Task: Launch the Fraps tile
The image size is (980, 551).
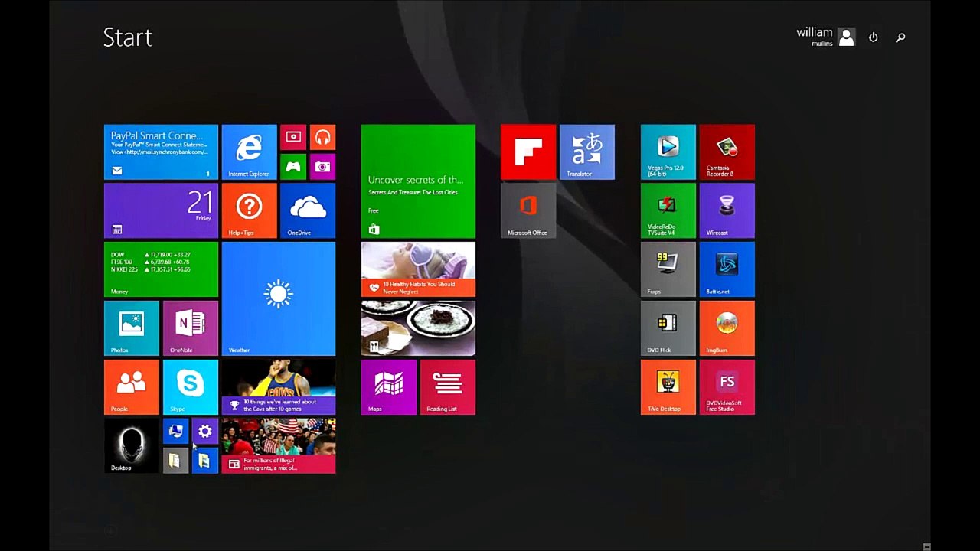Action: pos(668,269)
